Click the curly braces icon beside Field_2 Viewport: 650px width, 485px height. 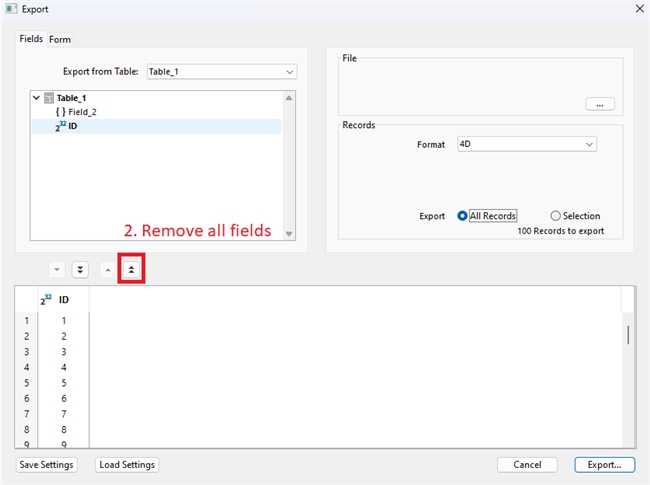60,112
